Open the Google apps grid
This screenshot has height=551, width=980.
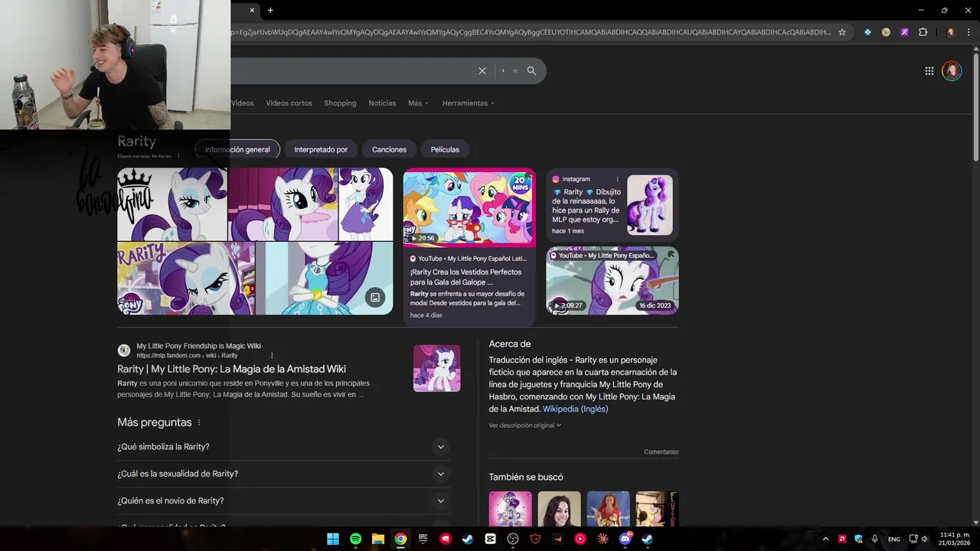coord(929,70)
